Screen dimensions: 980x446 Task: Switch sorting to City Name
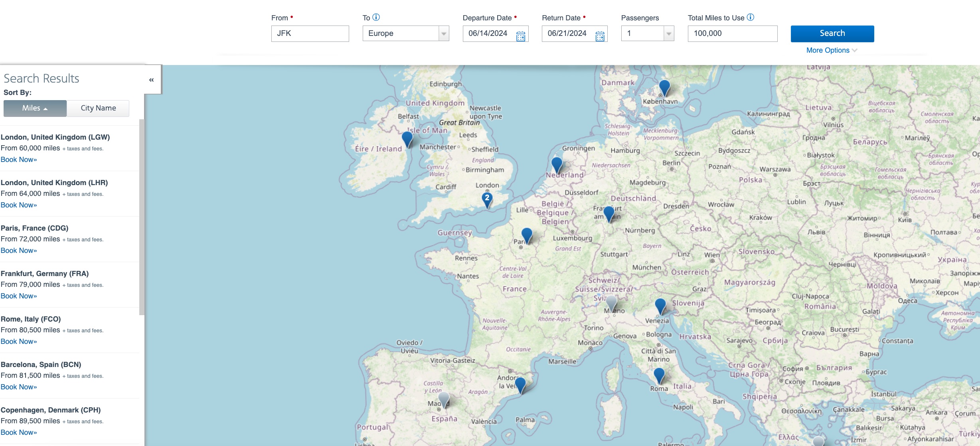click(x=98, y=108)
